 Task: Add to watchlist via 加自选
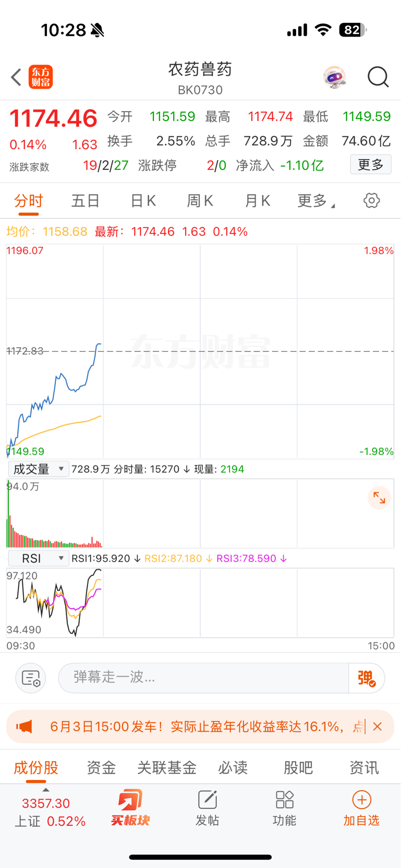click(361, 808)
